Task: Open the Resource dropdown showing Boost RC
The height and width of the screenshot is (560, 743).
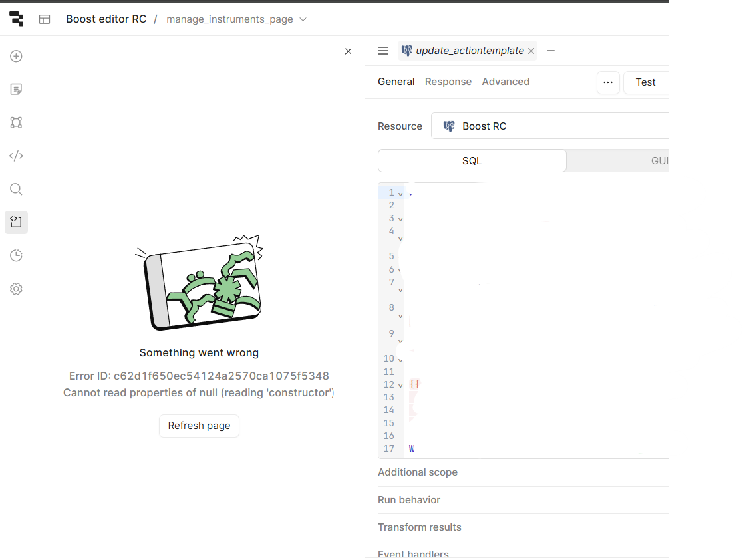Action: pos(549,126)
